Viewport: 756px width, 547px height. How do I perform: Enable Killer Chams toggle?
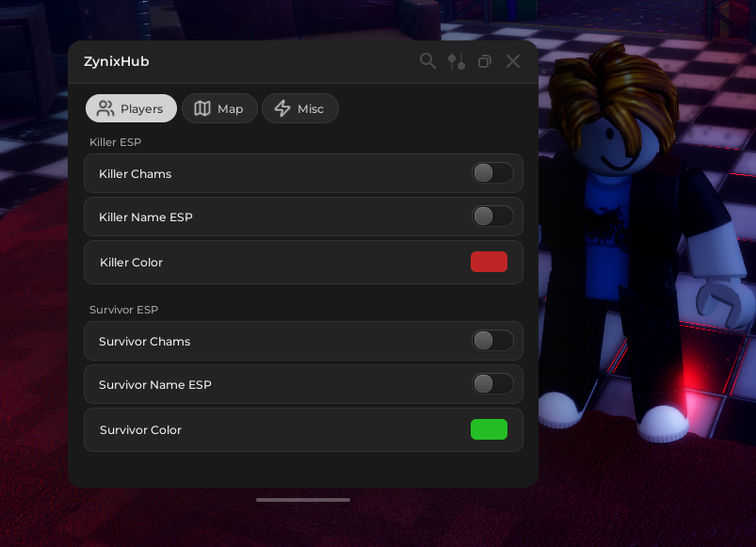492,173
